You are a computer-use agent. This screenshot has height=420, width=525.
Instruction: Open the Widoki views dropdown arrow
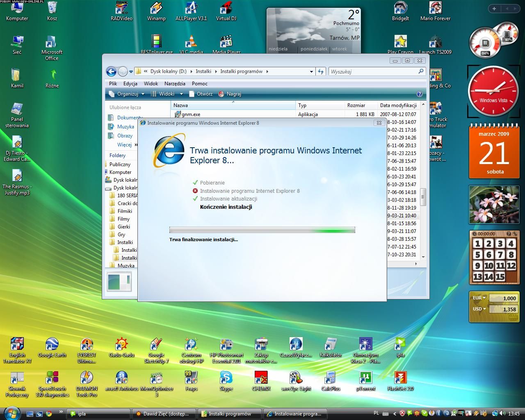pos(181,94)
